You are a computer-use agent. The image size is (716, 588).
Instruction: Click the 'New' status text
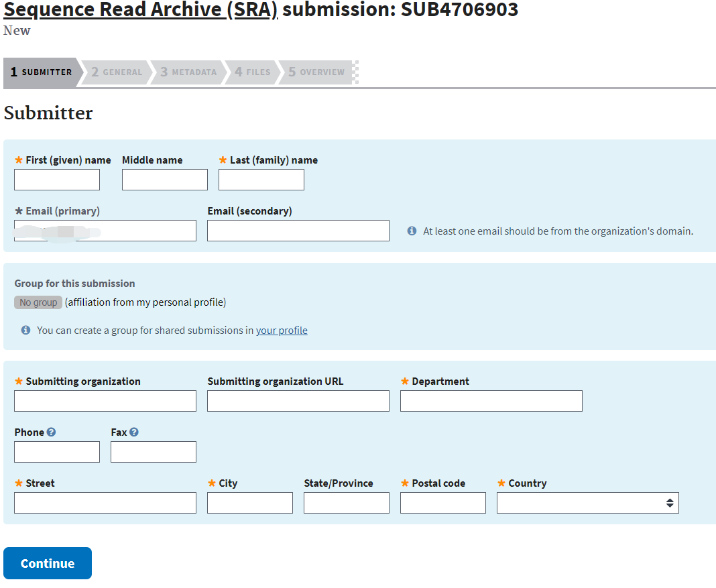(17, 31)
